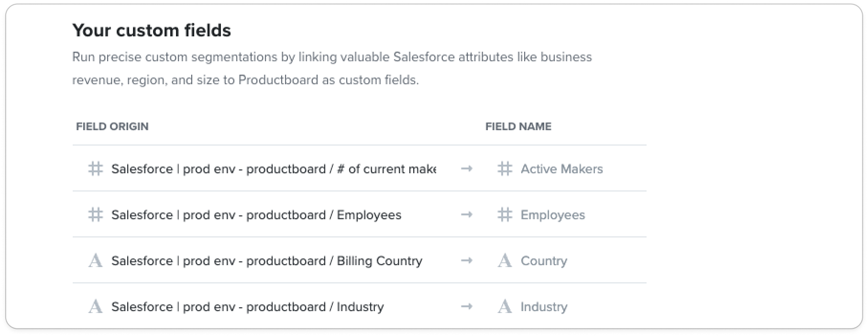Click the Active Makers field name

pos(561,169)
